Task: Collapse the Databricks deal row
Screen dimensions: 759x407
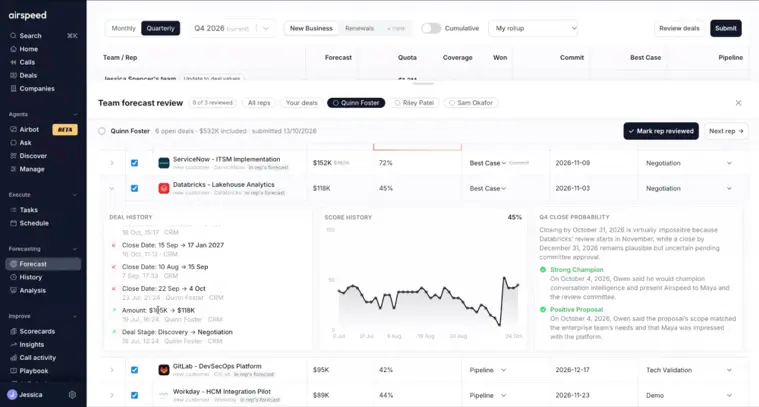Action: click(x=112, y=188)
